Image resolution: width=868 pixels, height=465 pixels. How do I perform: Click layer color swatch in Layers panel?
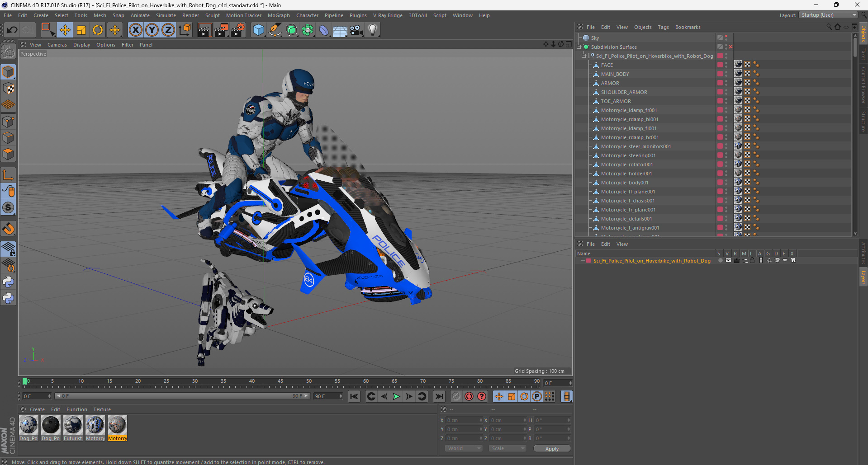(588, 261)
